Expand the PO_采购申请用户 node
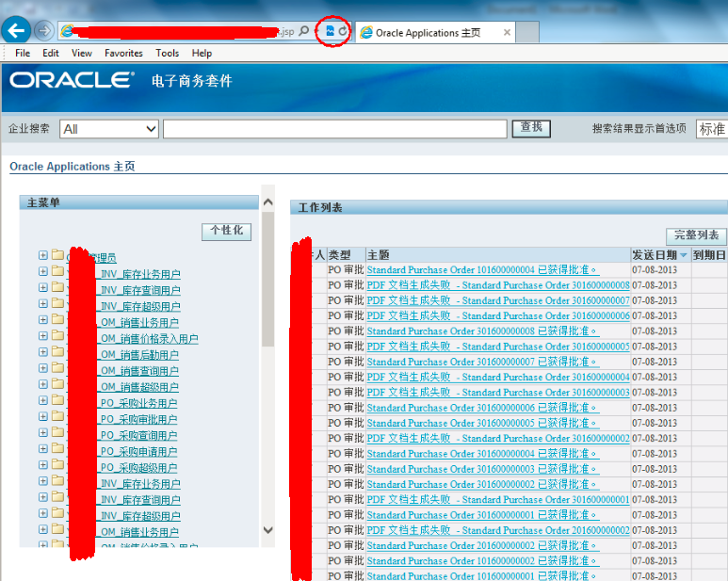This screenshot has height=581, width=728. tap(43, 449)
